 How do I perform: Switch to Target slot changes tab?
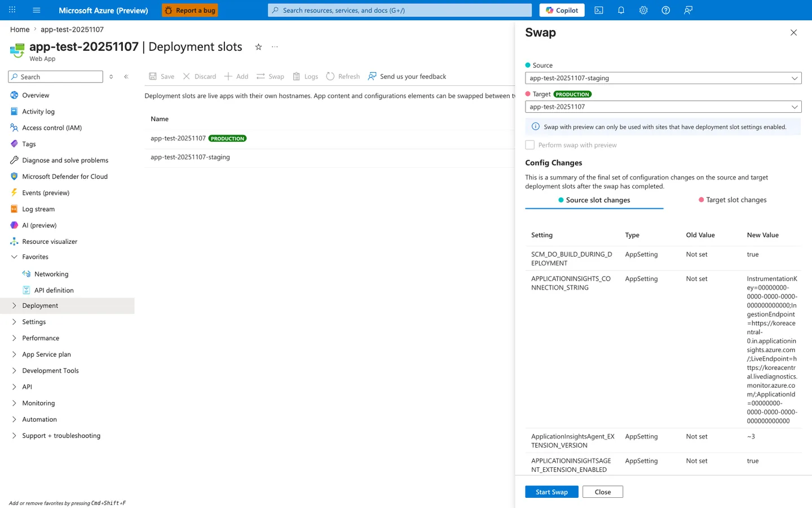coord(732,200)
